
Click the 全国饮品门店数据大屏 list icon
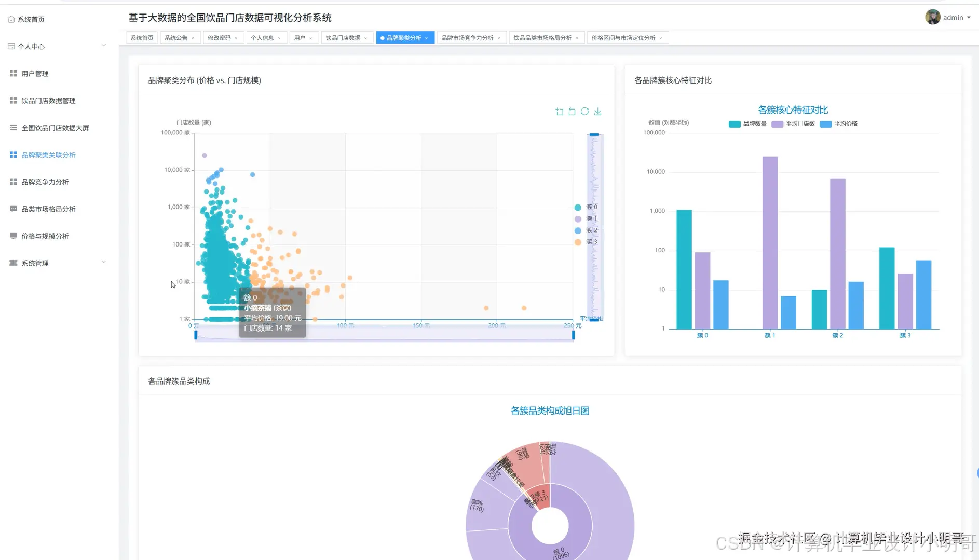click(x=13, y=127)
